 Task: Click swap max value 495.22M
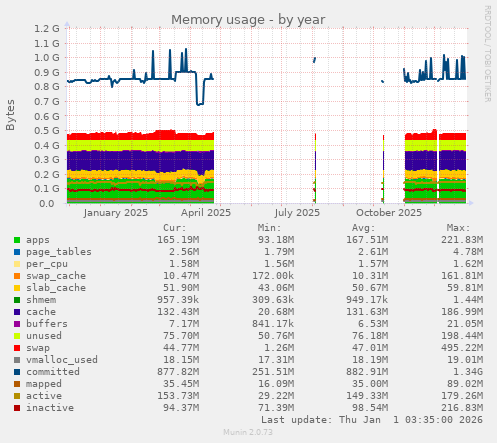coord(462,348)
